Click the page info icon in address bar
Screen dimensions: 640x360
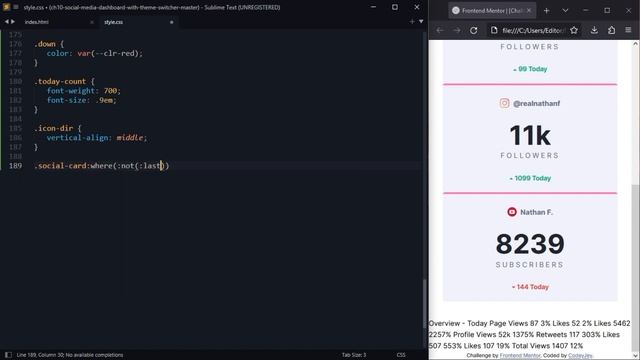click(x=494, y=30)
